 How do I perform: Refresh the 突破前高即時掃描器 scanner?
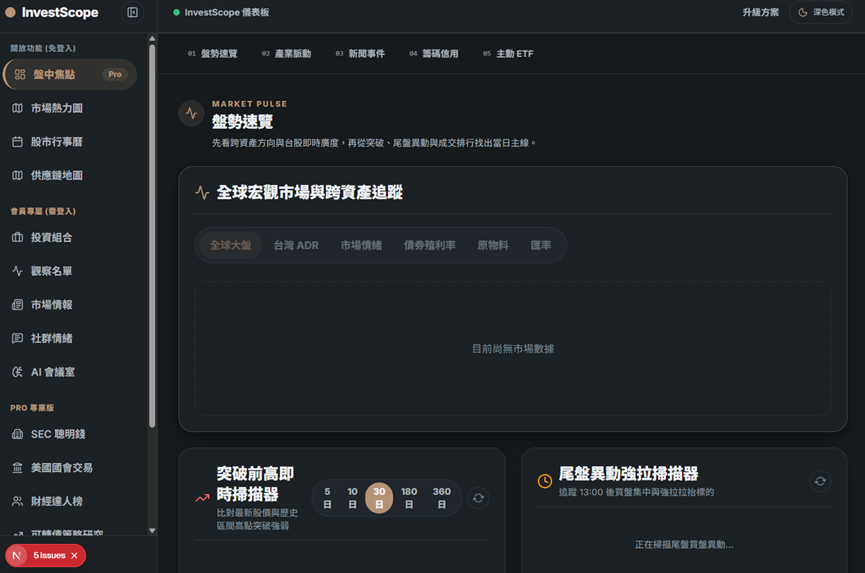[478, 498]
